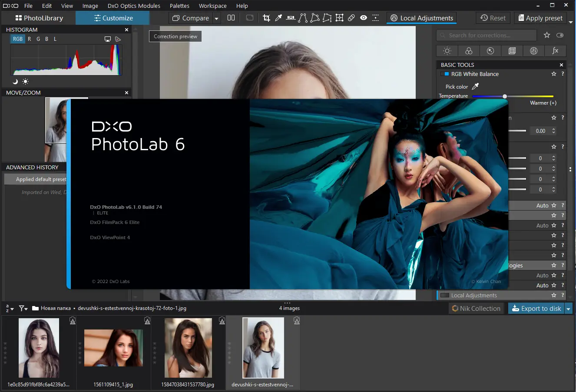Open the Compare dropdown arrow
This screenshot has width=576, height=392.
click(x=216, y=18)
